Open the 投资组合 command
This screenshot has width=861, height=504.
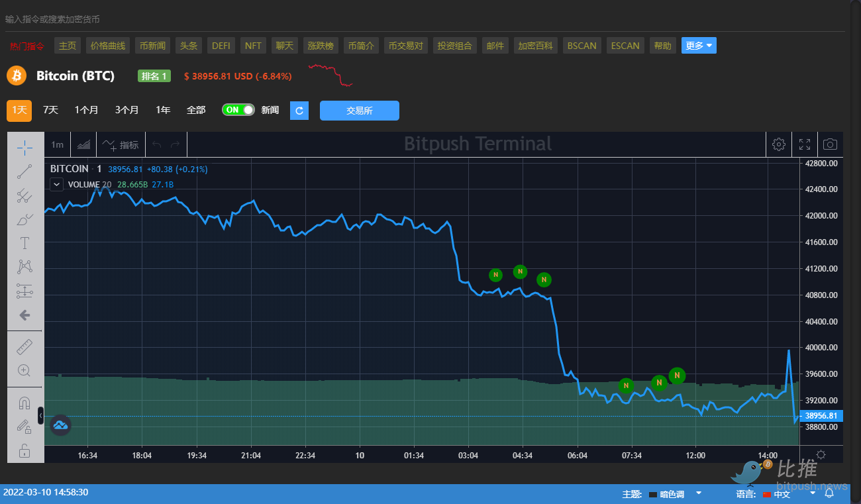(x=455, y=46)
